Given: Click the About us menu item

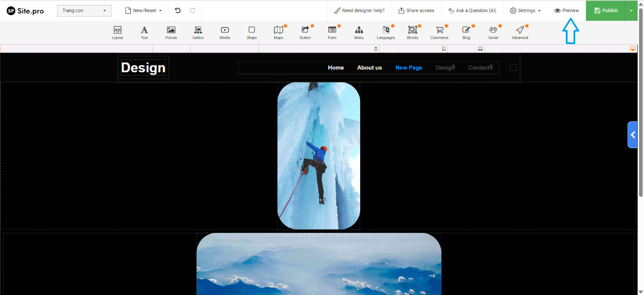Looking at the screenshot, I should pos(369,68).
